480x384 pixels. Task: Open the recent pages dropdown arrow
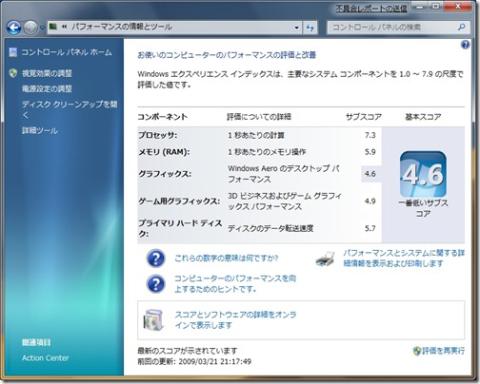click(x=42, y=28)
